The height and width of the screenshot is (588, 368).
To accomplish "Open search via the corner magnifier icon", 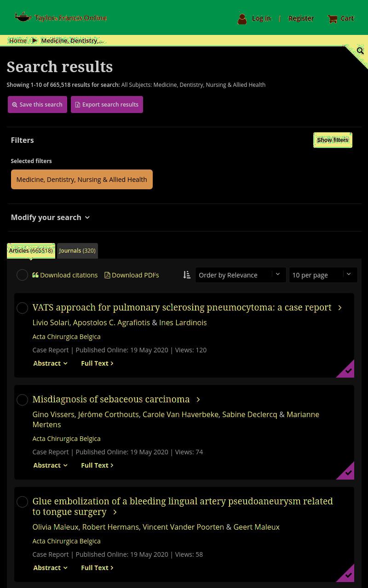I will pos(360,51).
